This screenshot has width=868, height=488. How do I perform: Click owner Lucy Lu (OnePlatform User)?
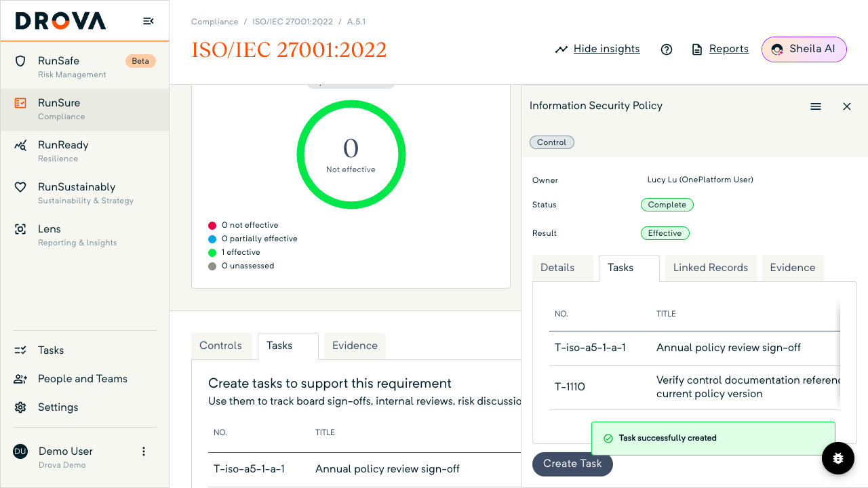(x=701, y=180)
